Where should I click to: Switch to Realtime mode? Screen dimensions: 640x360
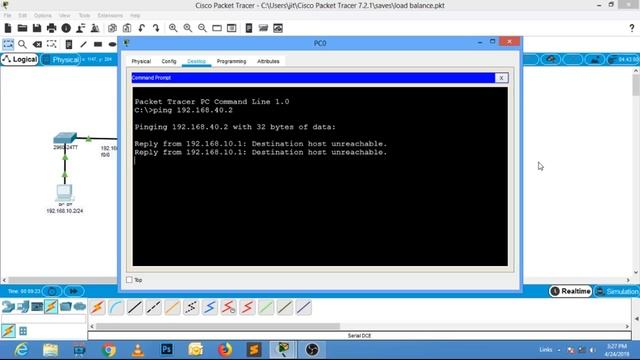tap(571, 291)
